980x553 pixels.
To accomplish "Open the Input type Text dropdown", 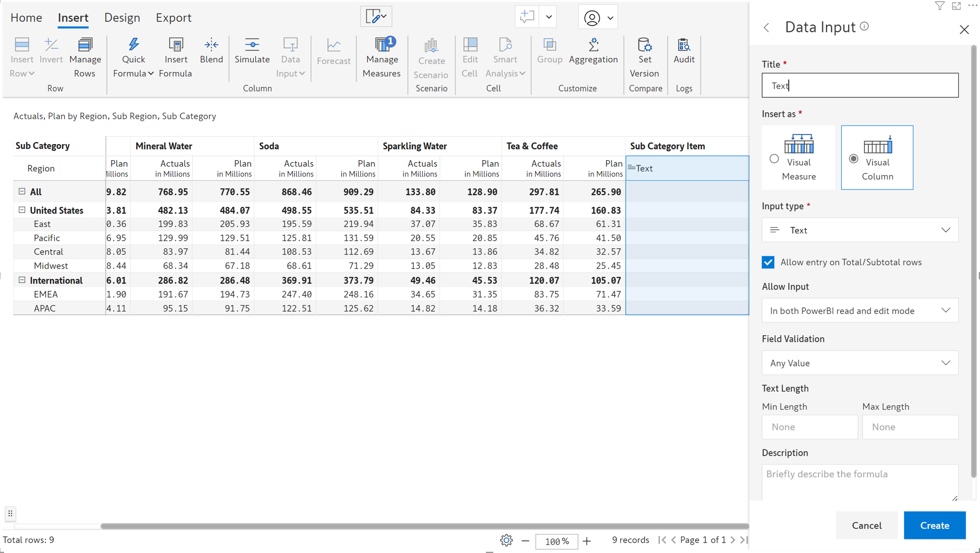I will pos(860,230).
